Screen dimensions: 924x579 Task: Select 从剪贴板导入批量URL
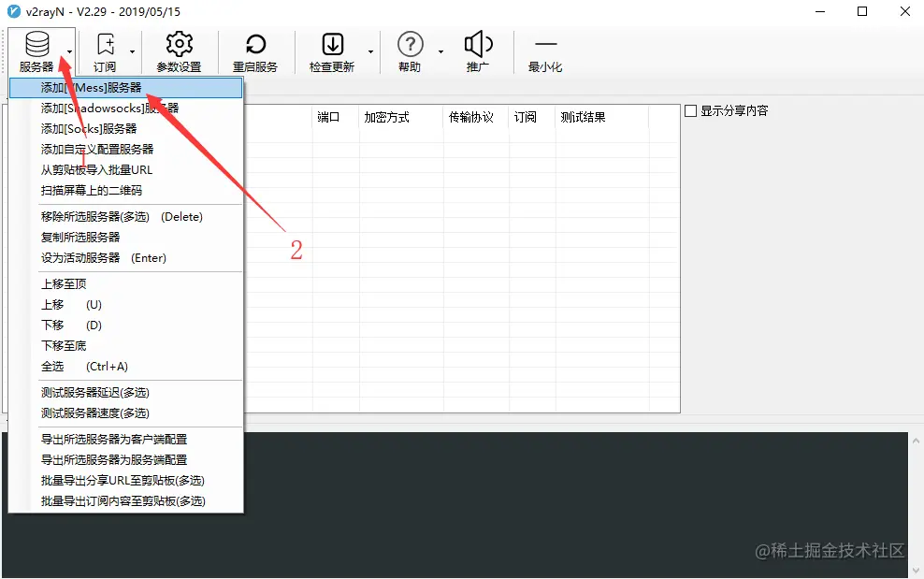[125, 170]
